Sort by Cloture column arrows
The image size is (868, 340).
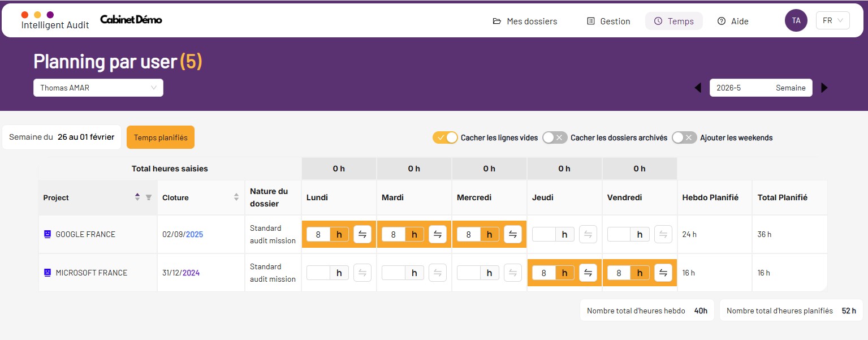coord(236,197)
